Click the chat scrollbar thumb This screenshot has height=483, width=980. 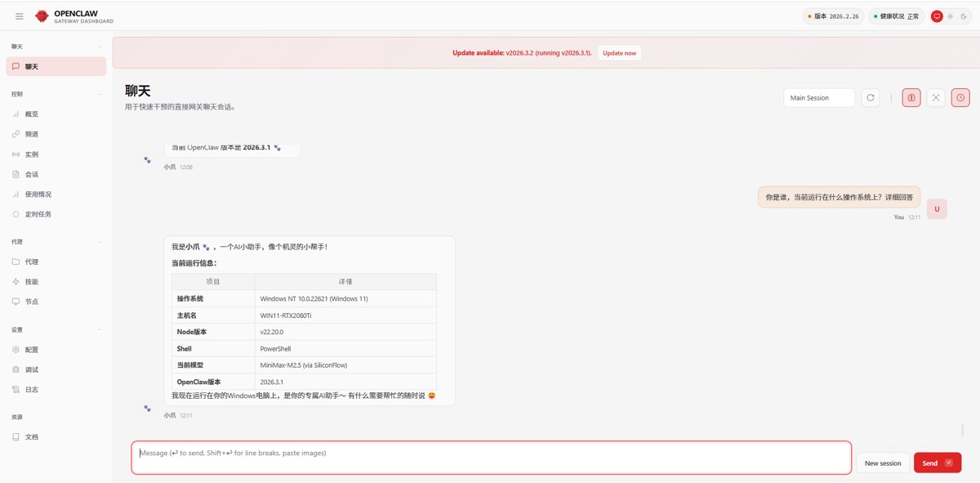point(963,430)
